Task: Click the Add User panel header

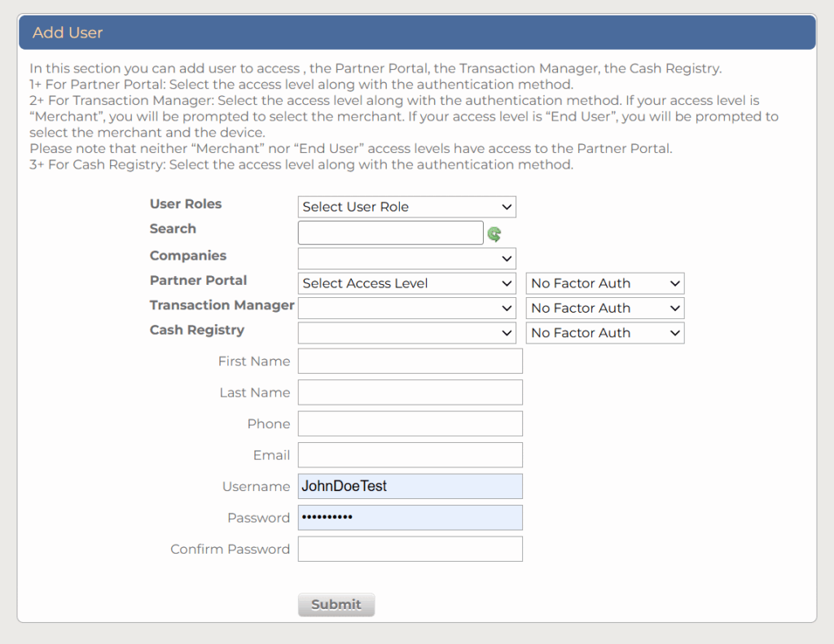Action: pyautogui.click(x=416, y=33)
